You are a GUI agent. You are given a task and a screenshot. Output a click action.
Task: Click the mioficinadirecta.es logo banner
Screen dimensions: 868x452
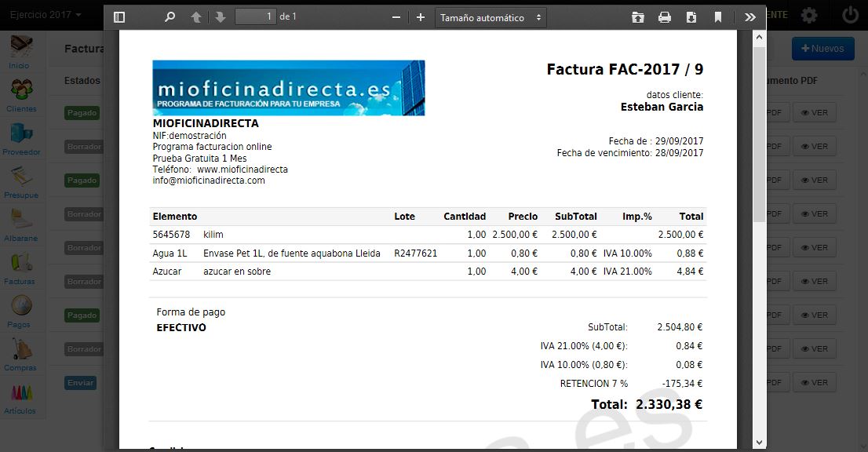(288, 88)
